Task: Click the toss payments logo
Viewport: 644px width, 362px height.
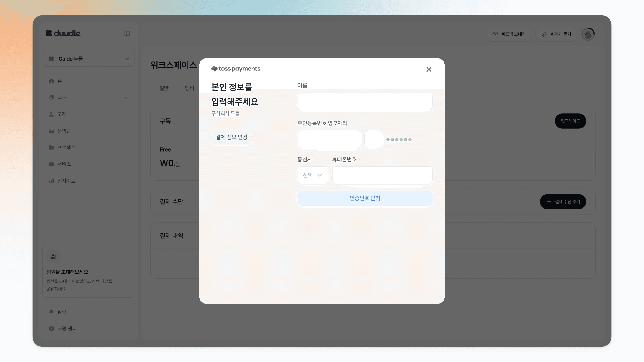Action: point(236,68)
